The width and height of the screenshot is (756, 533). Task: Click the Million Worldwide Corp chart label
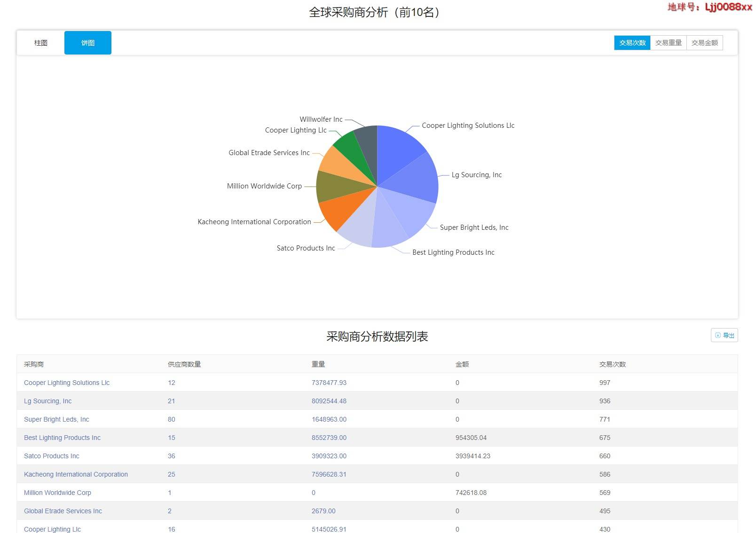tap(264, 186)
